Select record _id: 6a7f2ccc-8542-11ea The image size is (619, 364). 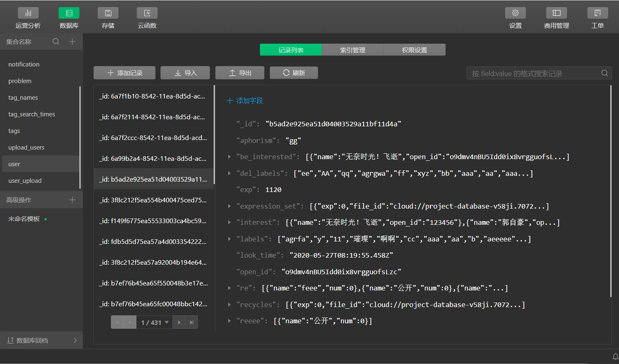click(153, 138)
